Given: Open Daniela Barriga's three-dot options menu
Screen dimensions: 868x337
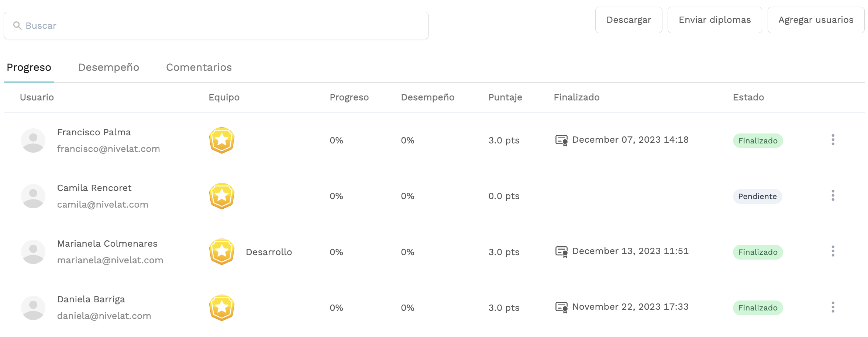Looking at the screenshot, I should (833, 307).
